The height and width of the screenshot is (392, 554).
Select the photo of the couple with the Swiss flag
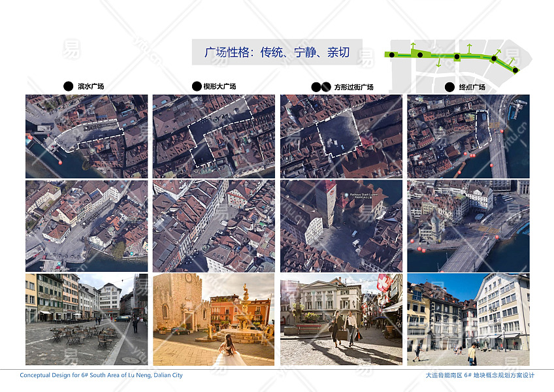(341, 319)
